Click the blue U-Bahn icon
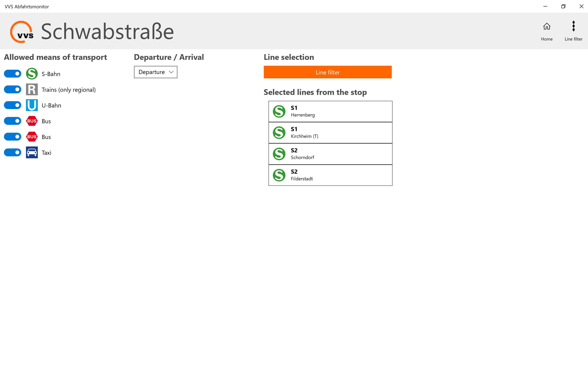588x378 pixels. coord(32,105)
